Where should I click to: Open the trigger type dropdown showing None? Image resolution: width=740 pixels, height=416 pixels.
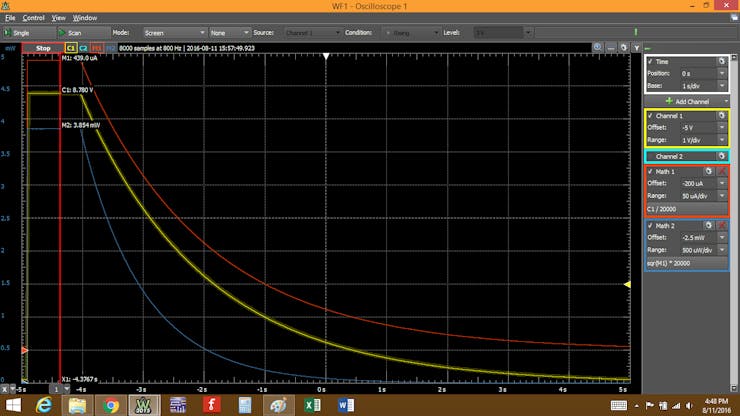click(229, 33)
